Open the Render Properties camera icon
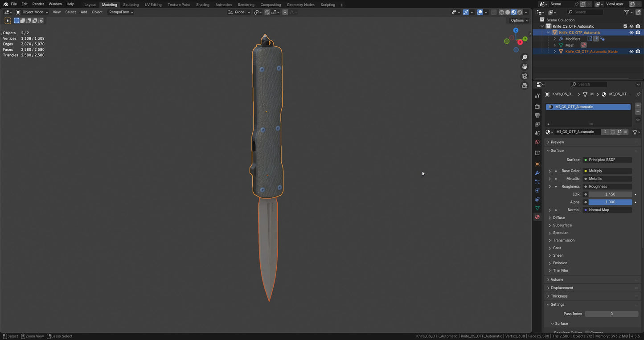This screenshot has width=644, height=340. coord(537,107)
